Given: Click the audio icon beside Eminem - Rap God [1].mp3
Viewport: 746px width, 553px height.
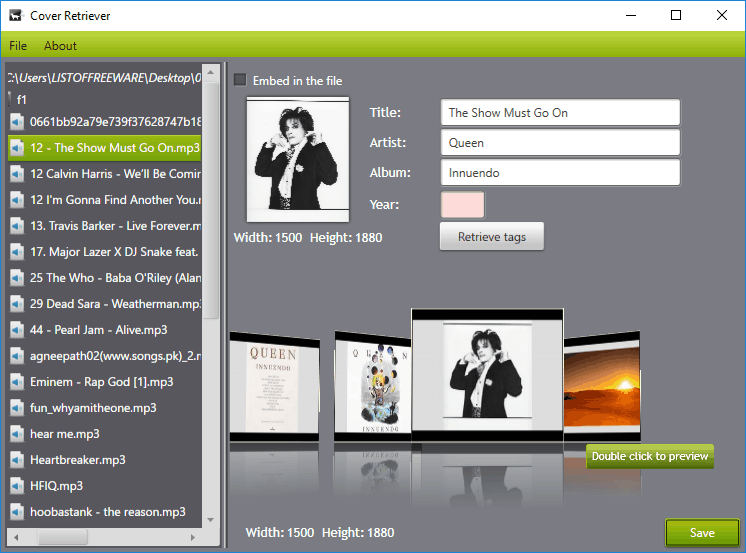Looking at the screenshot, I should pyautogui.click(x=17, y=382).
